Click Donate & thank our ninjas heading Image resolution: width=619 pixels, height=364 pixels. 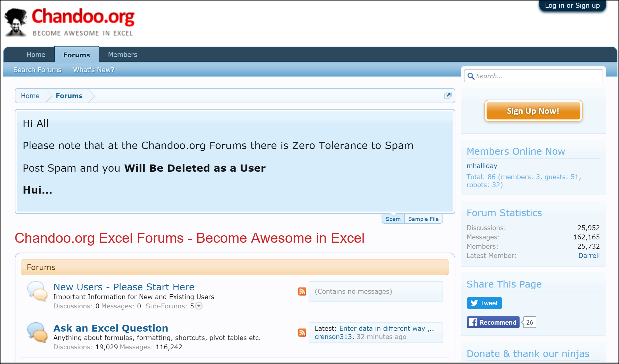(528, 354)
